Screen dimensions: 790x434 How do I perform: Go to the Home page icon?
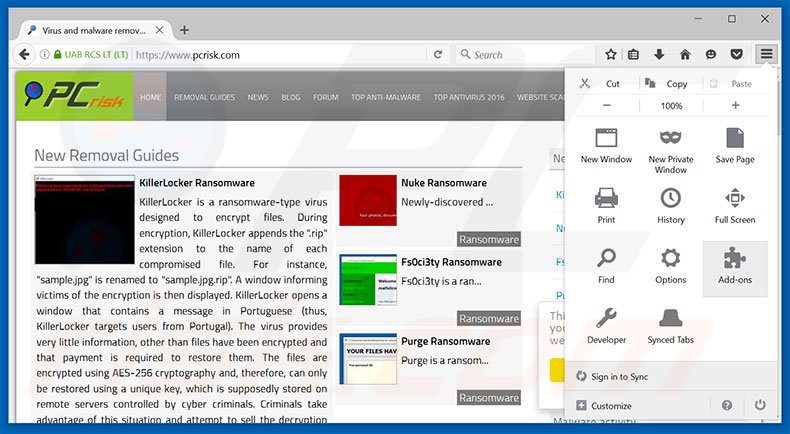tap(685, 54)
